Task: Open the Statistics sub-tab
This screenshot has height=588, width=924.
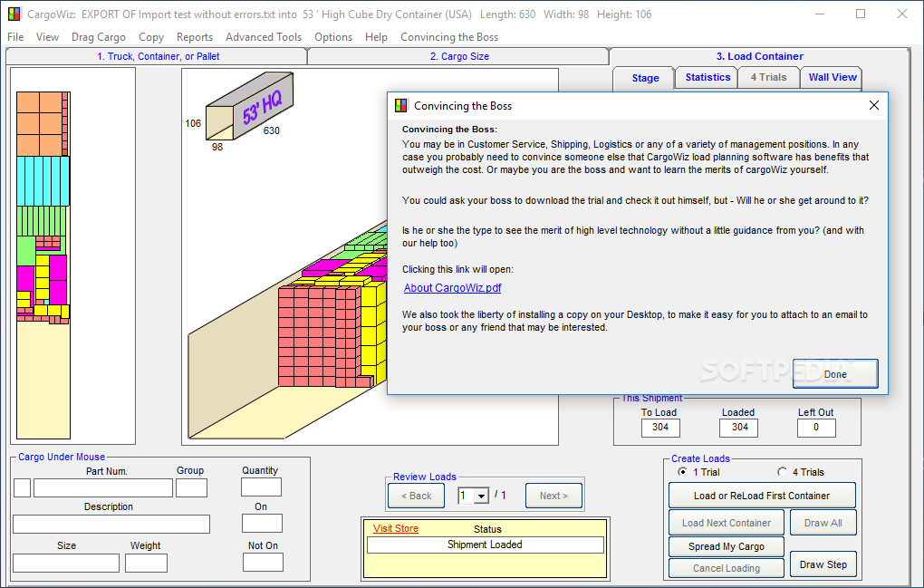Action: (x=707, y=77)
